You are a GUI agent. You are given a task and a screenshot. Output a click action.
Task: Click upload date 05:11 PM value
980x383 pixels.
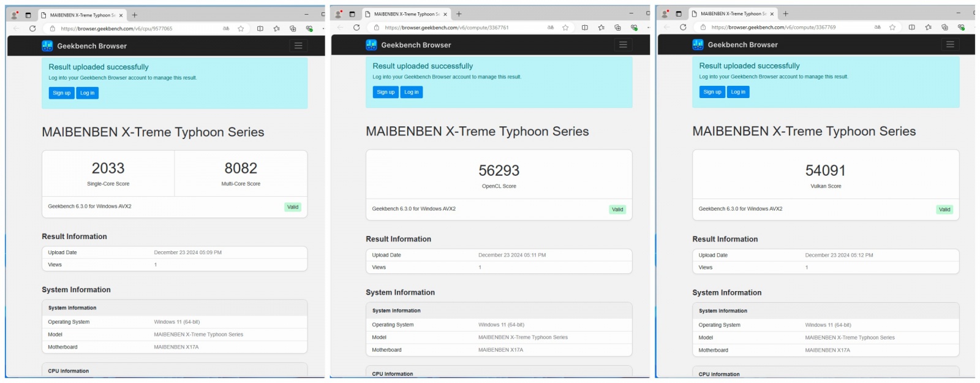tap(512, 255)
